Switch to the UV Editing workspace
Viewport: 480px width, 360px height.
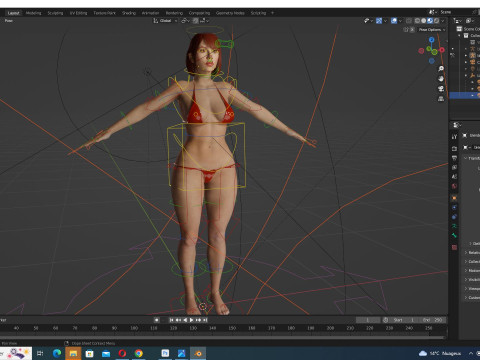78,13
